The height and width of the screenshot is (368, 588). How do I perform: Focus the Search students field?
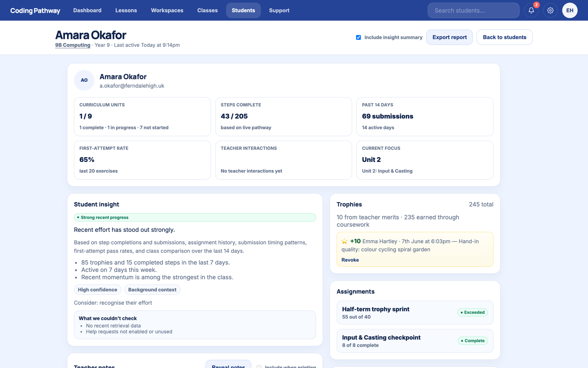473,10
